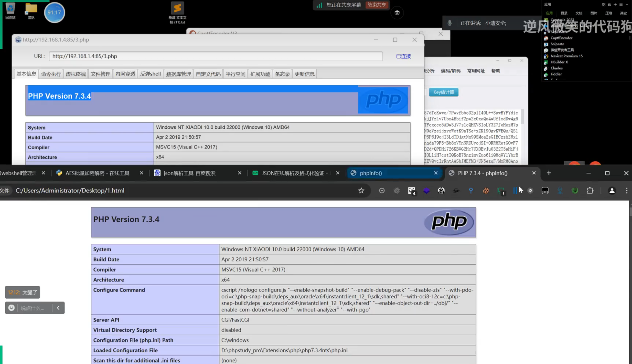Click the black hat extension icon
The height and width of the screenshot is (364, 632).
pos(456,191)
